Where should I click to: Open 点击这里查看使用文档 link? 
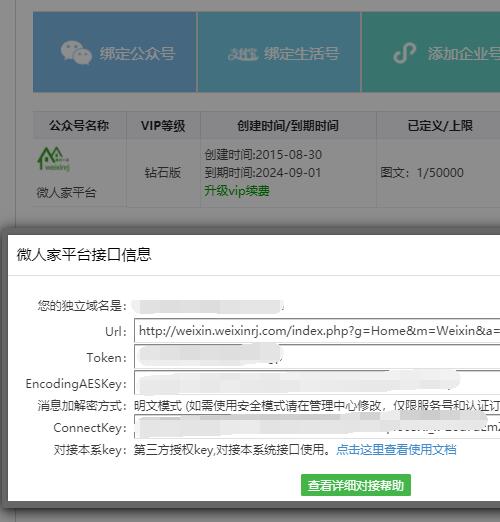396,450
